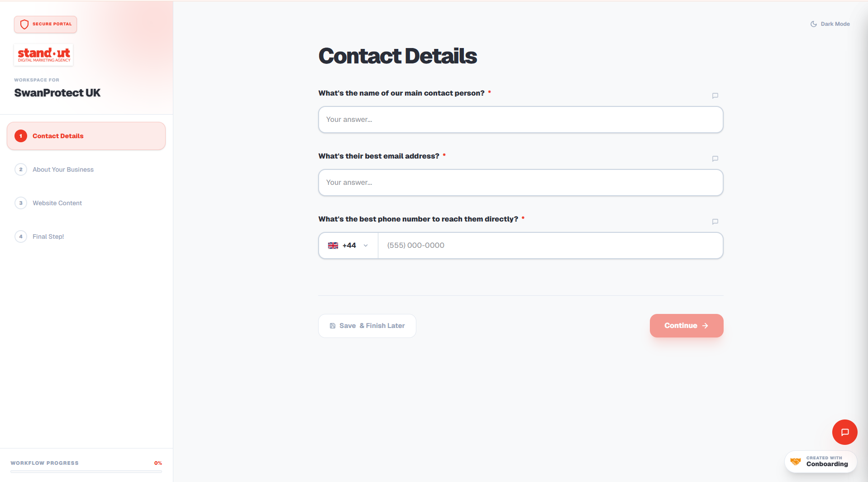Image resolution: width=868 pixels, height=482 pixels.
Task: Select the Contact Details step
Action: pos(86,136)
